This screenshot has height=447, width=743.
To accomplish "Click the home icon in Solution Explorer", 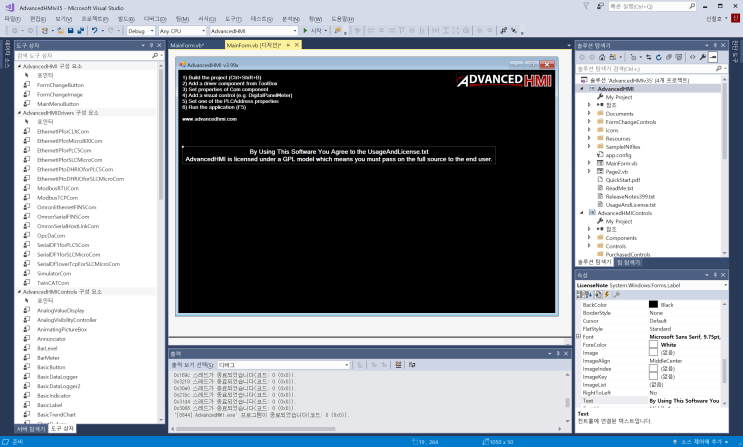I will (x=602, y=57).
